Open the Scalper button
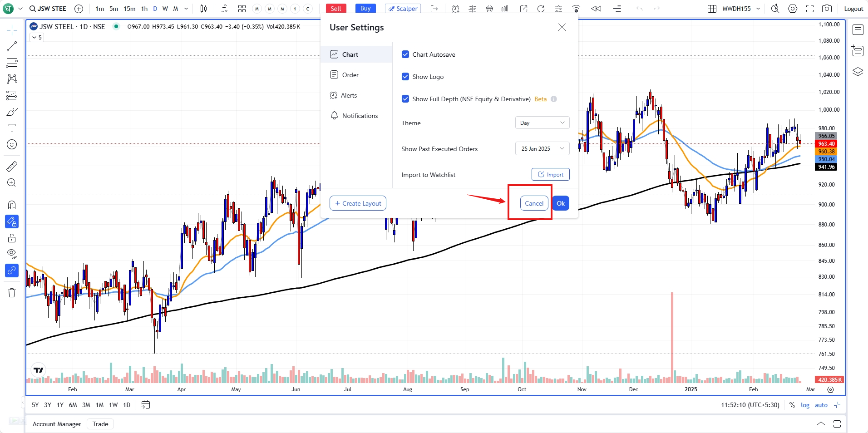Image resolution: width=868 pixels, height=433 pixels. (403, 9)
